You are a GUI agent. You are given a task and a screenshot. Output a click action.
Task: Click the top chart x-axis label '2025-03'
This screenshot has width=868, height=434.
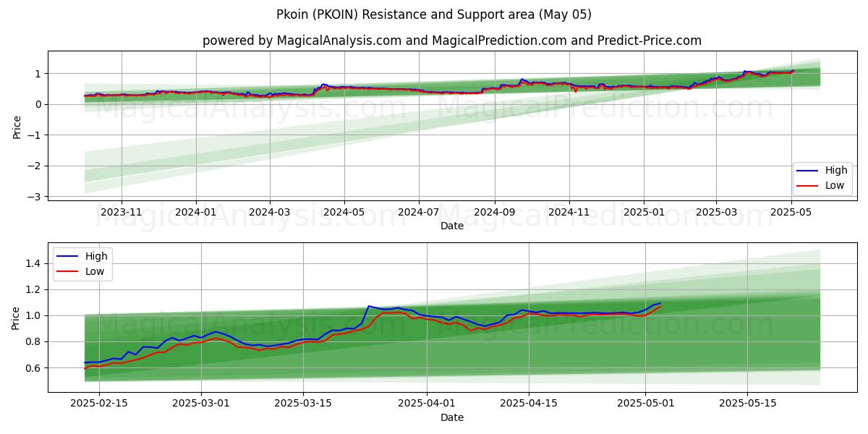(715, 212)
